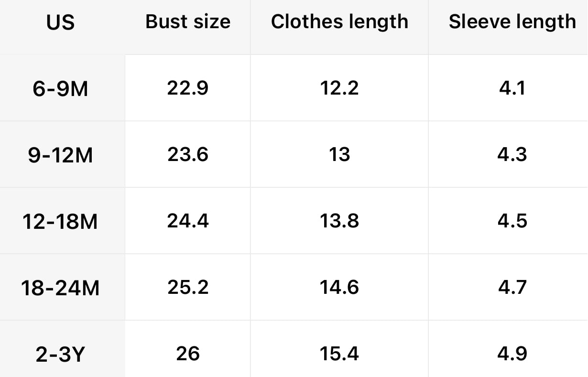Select the 18-24M size row label

coord(60,288)
